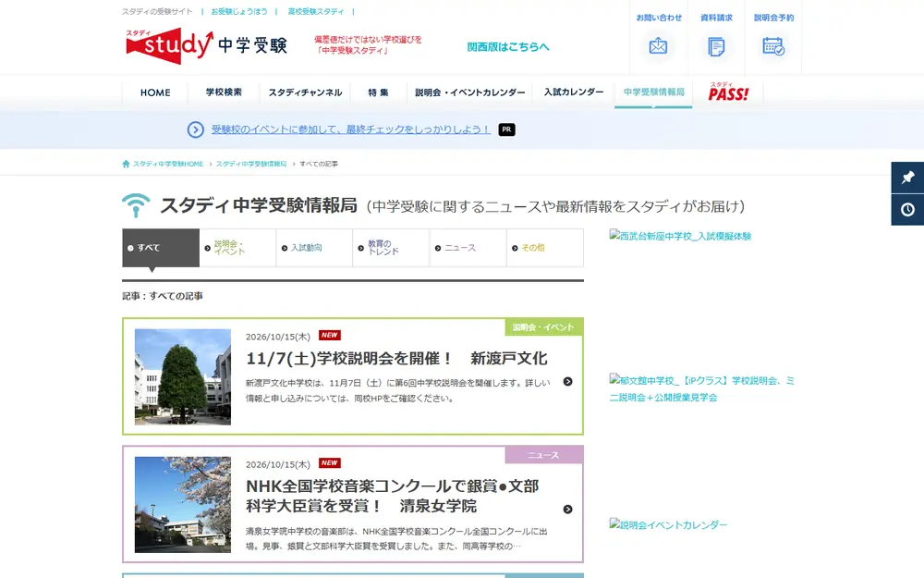
Task: Open 高校受験スタディ top link
Action: click(x=316, y=11)
